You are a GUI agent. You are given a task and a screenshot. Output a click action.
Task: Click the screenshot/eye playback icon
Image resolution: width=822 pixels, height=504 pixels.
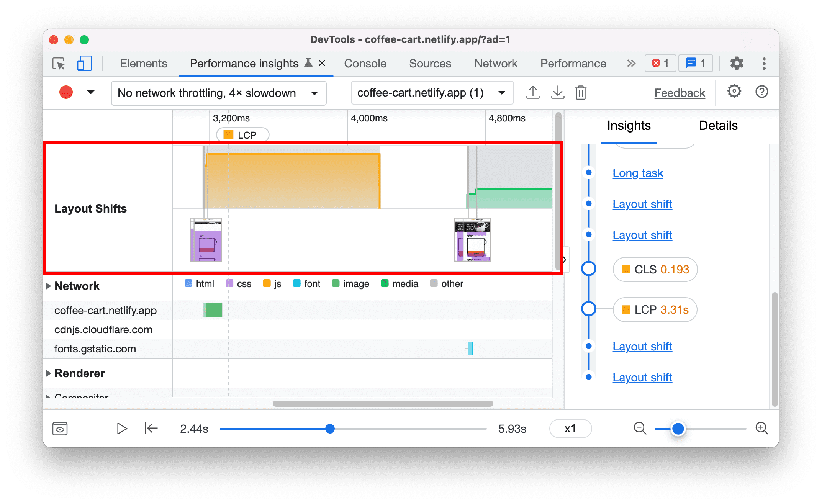coord(60,428)
